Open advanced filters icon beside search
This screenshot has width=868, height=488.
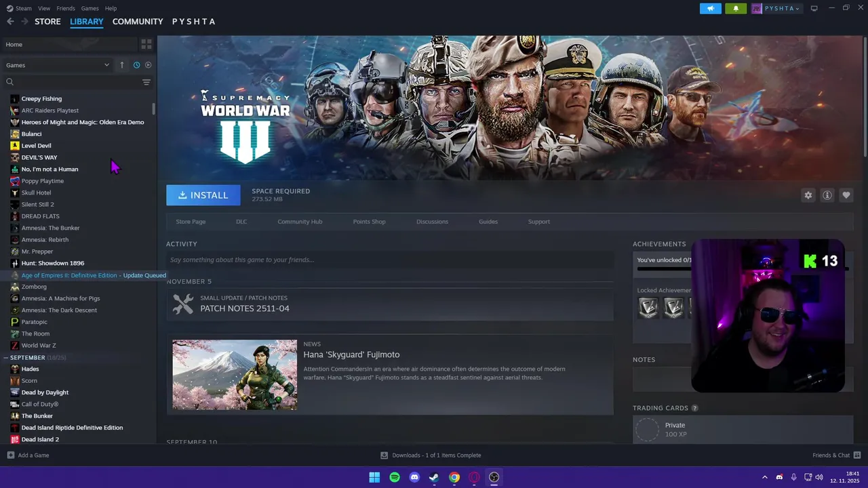pos(146,82)
